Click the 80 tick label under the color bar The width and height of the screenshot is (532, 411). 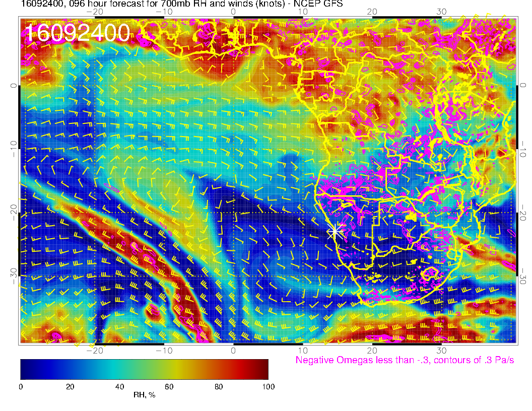click(219, 387)
